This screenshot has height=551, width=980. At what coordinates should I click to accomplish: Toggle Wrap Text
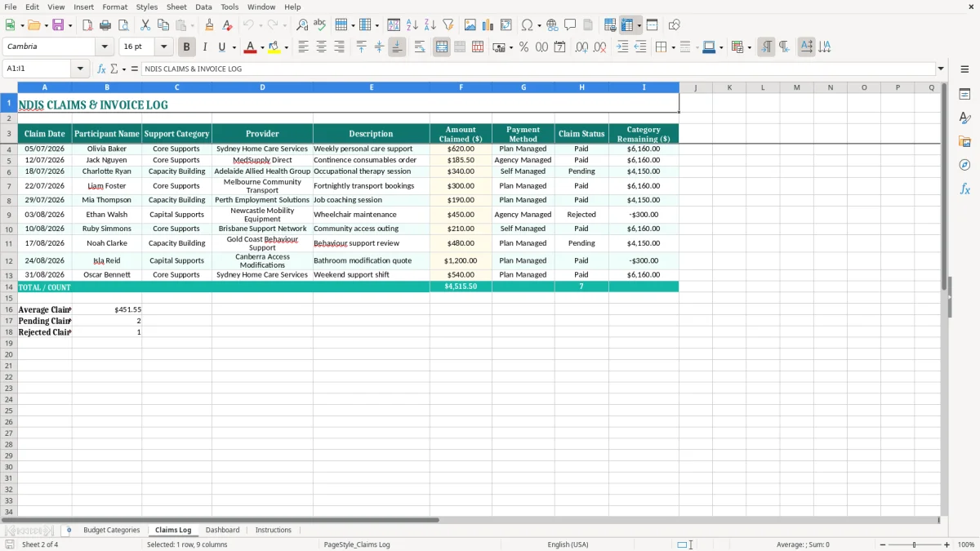[x=420, y=47]
